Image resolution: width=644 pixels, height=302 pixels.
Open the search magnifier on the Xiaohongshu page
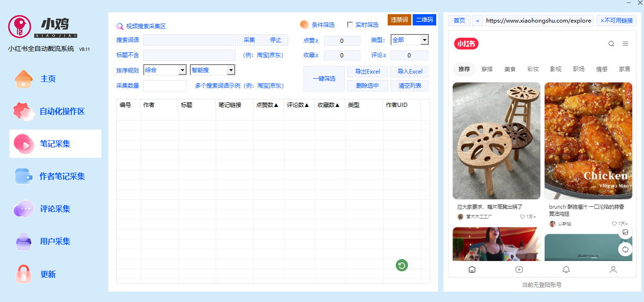click(611, 43)
